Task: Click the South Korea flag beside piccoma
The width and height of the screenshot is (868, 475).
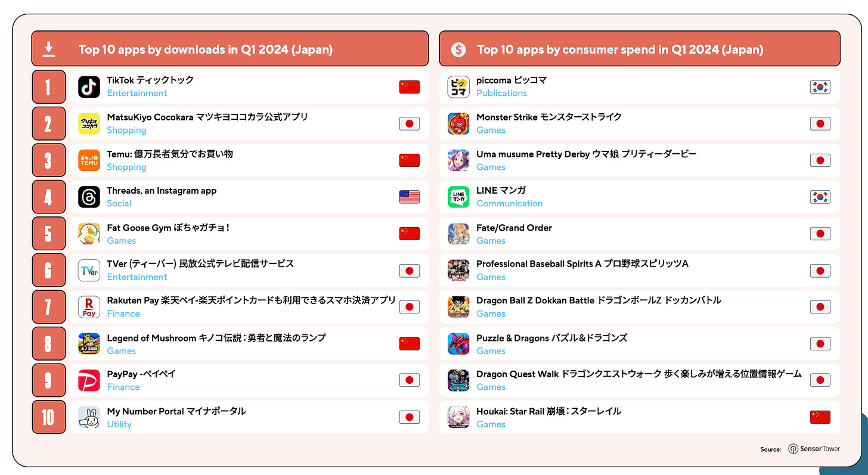Action: click(x=820, y=87)
